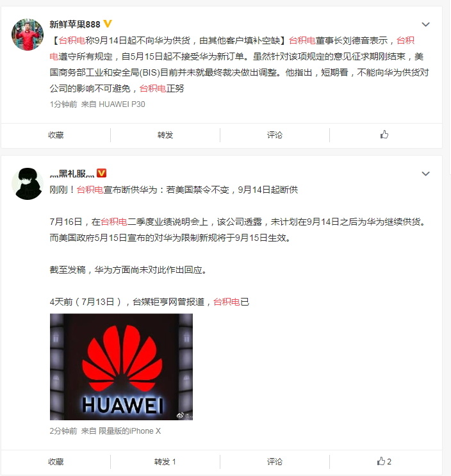Open 新鲜苹果888 profile avatar
Screen dimensions: 451x476
(x=28, y=35)
